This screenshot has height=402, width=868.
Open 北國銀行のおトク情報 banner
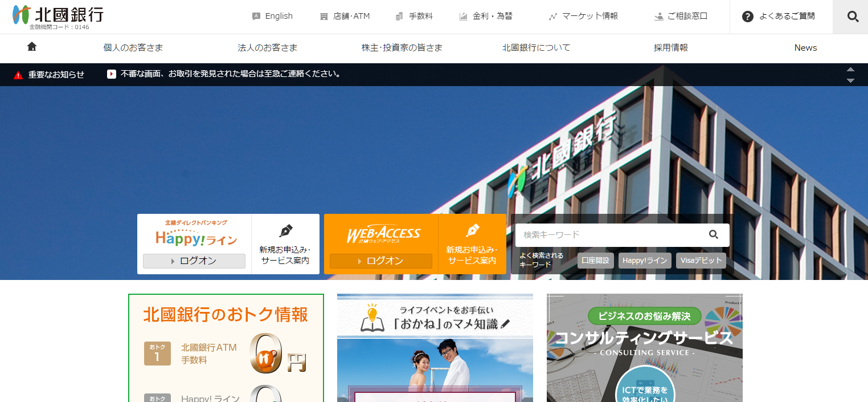pyautogui.click(x=226, y=348)
